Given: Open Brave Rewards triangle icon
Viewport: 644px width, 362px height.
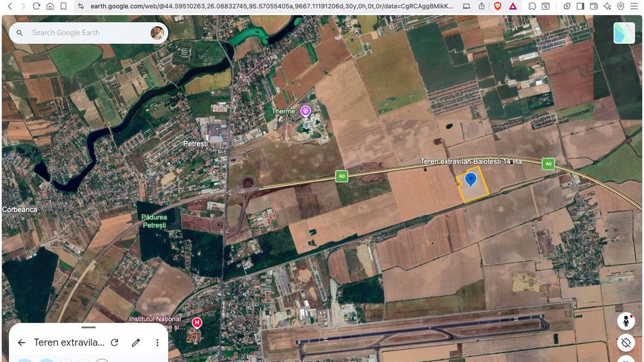Looking at the screenshot, I should [x=513, y=6].
